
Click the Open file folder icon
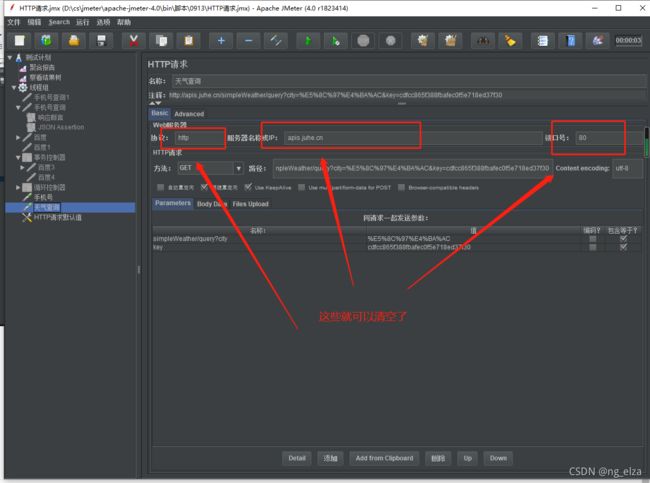click(x=74, y=41)
